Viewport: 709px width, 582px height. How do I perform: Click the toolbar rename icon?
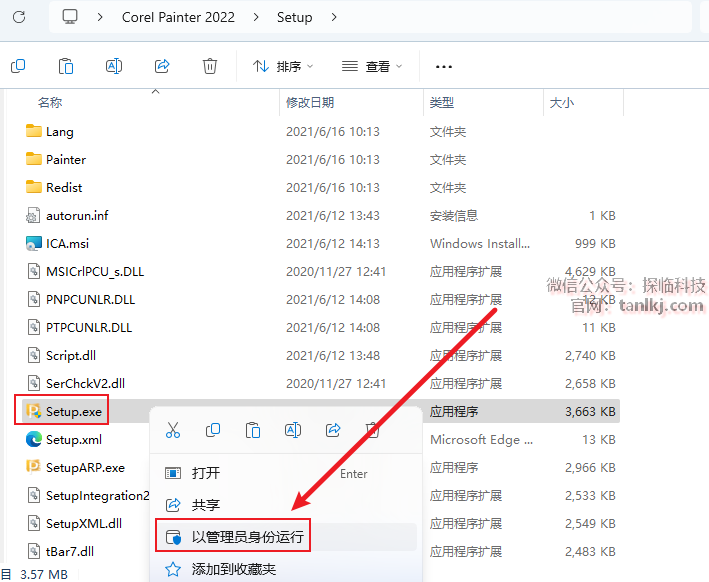[114, 66]
